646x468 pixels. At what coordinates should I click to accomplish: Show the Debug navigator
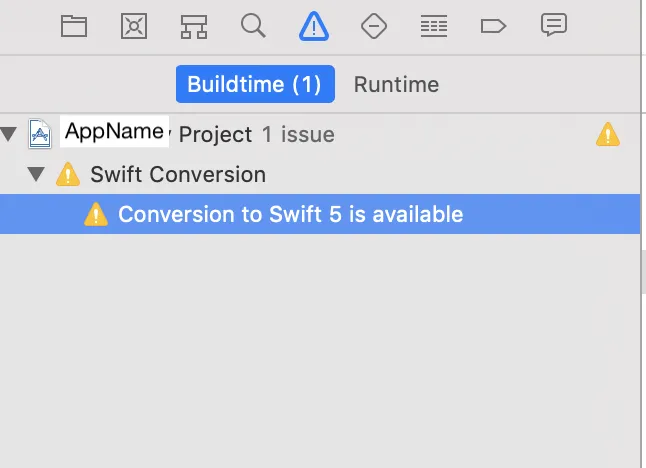(x=434, y=26)
